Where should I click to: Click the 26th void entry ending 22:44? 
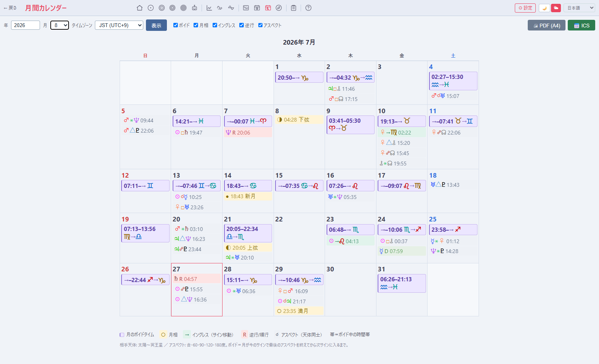coord(145,280)
